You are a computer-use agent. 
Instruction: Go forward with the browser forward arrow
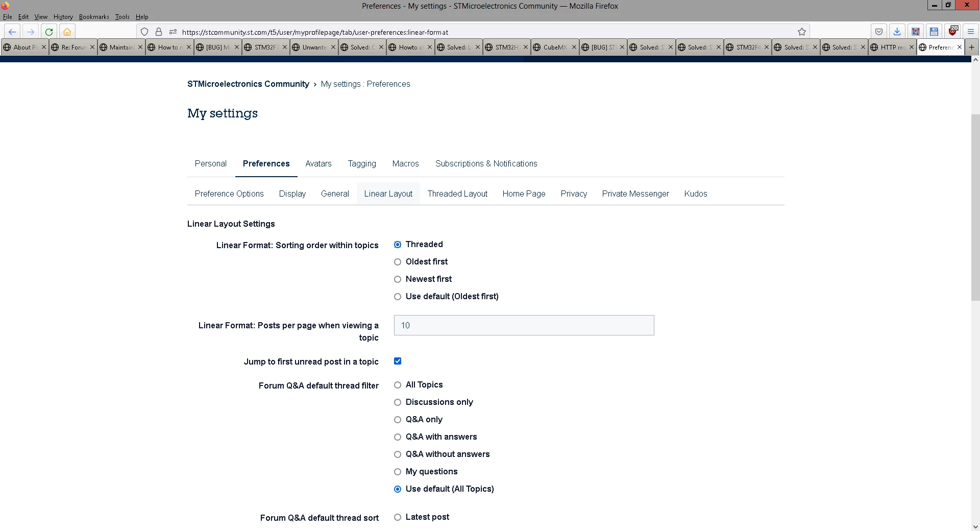point(31,32)
